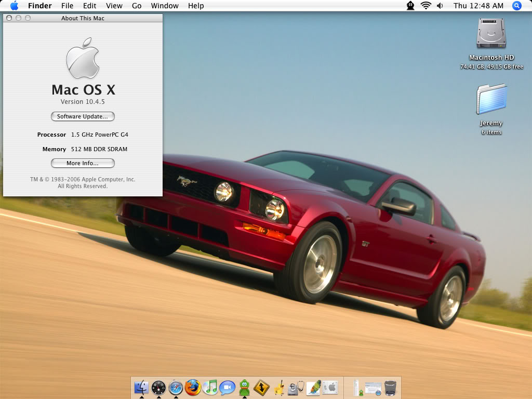Launch iChat from the Dock
The height and width of the screenshot is (399, 532).
click(228, 388)
